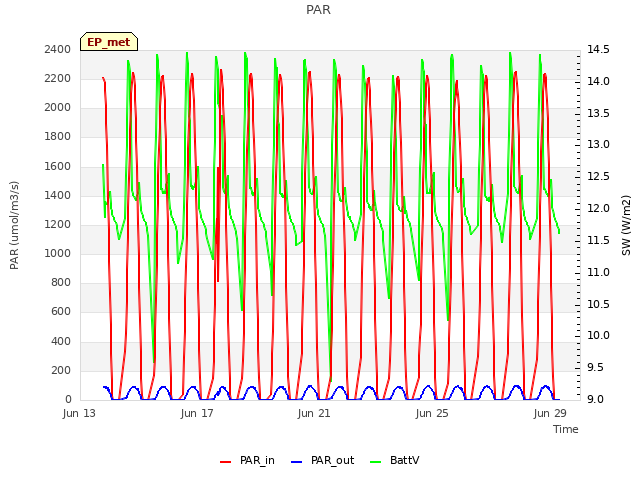This screenshot has height=480, width=640.
Task: Click the 12.0 right-axis tick label
Action: 598,209
